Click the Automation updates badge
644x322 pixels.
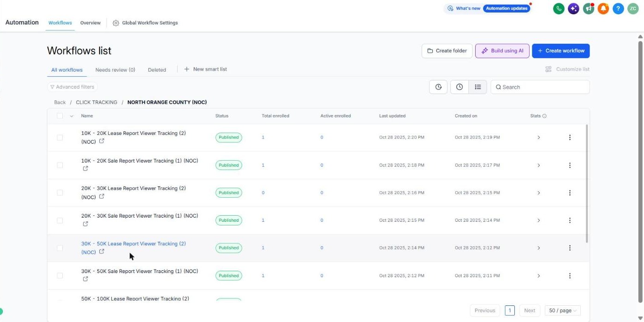507,8
